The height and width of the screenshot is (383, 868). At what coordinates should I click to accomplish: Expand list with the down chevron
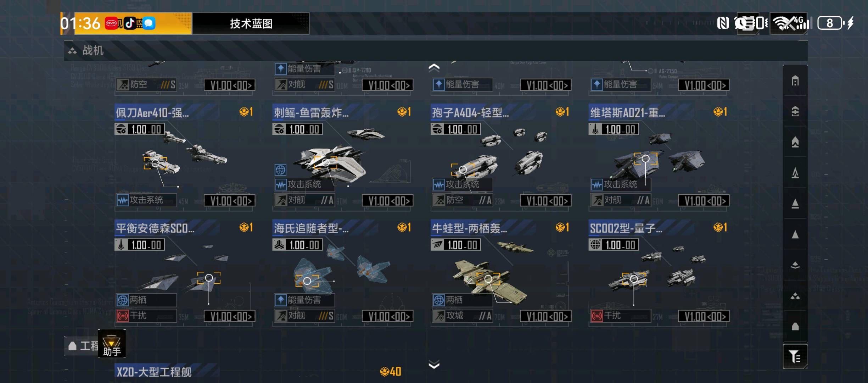click(x=434, y=365)
